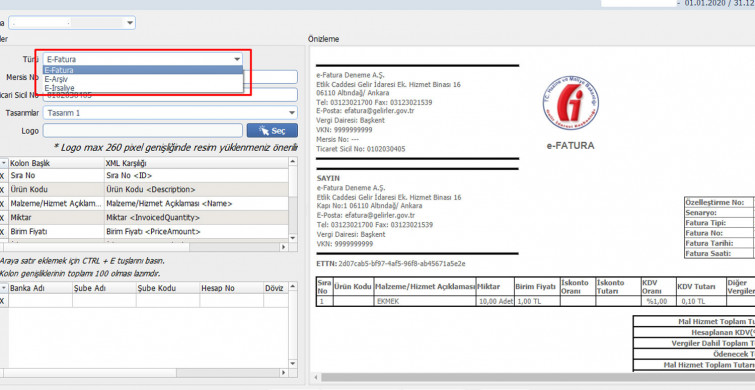Click bank grid scrollbar up arrow

pyautogui.click(x=293, y=287)
